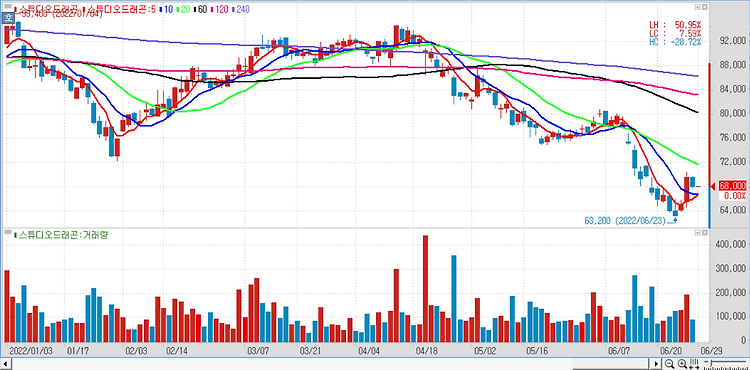This screenshot has height=370, width=750.
Task: Click the LC : 7.59% label
Action: 675,33
